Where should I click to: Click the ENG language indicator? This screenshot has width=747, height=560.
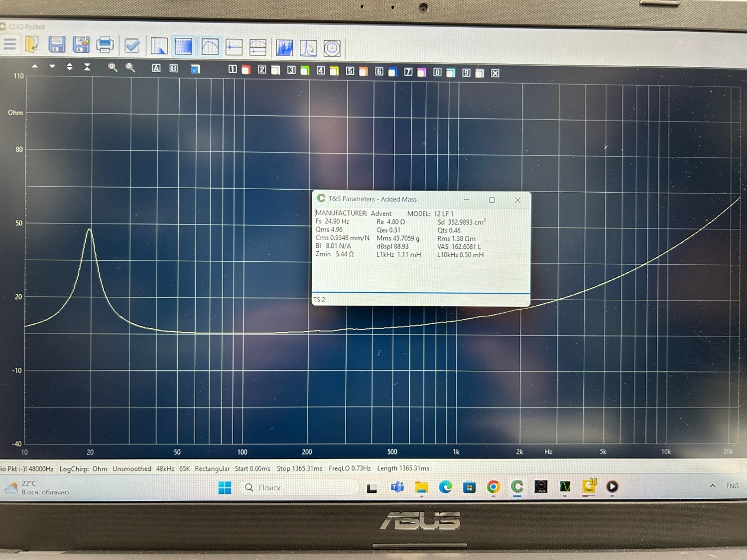coord(732,486)
